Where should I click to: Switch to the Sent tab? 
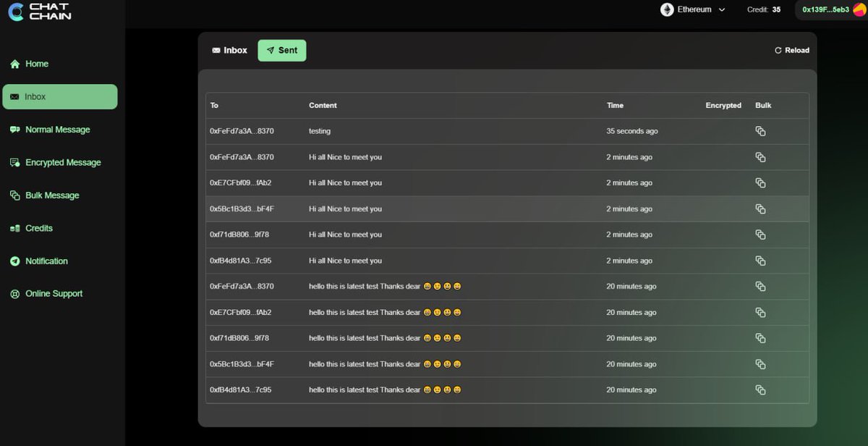click(282, 51)
